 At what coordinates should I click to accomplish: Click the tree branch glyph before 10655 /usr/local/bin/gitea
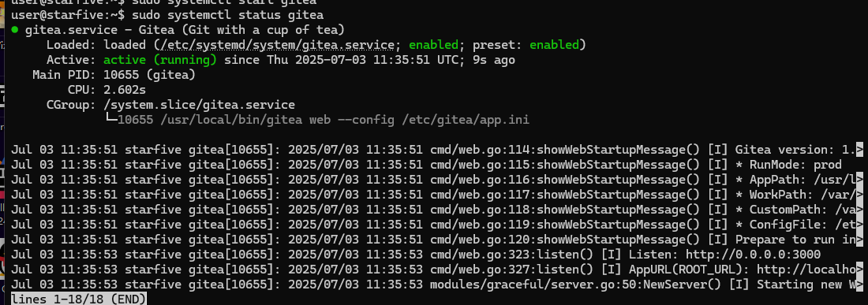point(110,119)
